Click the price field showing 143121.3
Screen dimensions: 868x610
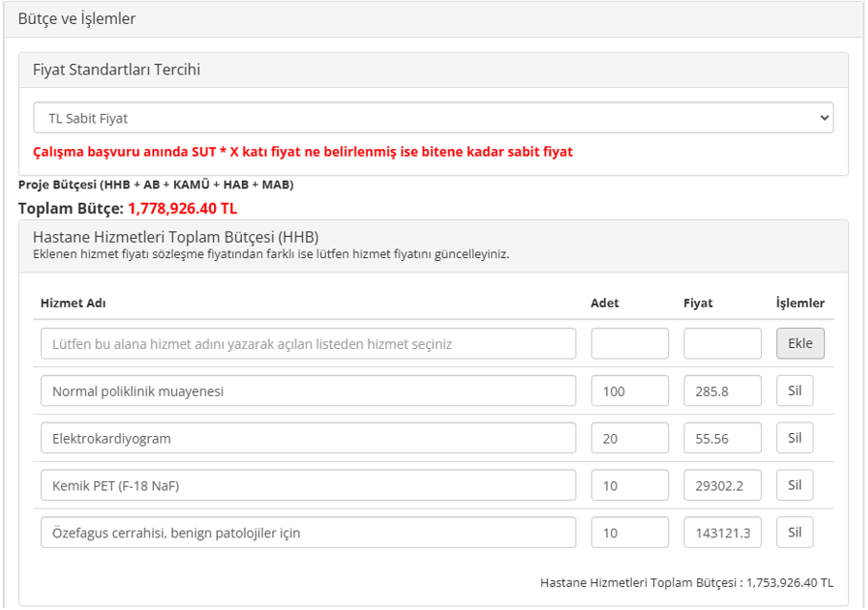[x=722, y=533]
